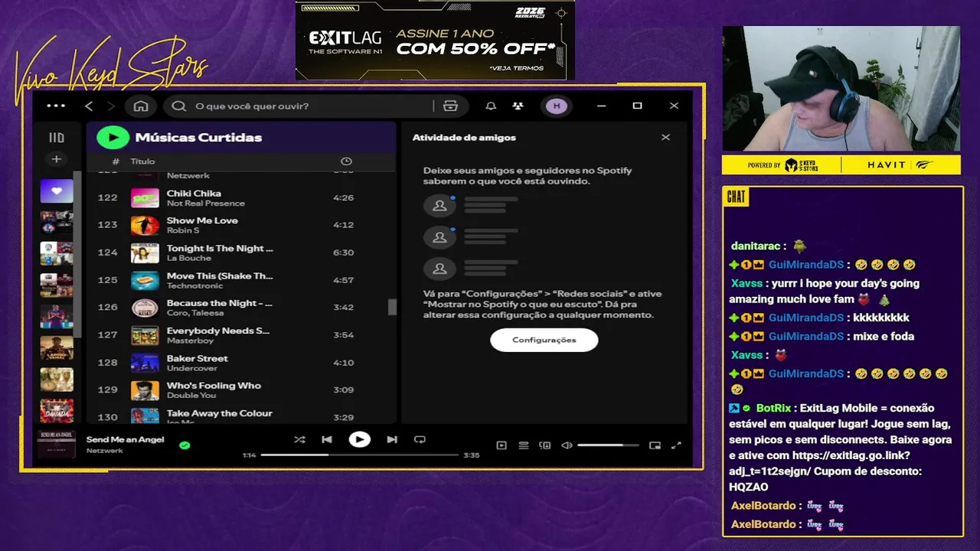
Task: Sort by the Título column header
Action: [142, 161]
